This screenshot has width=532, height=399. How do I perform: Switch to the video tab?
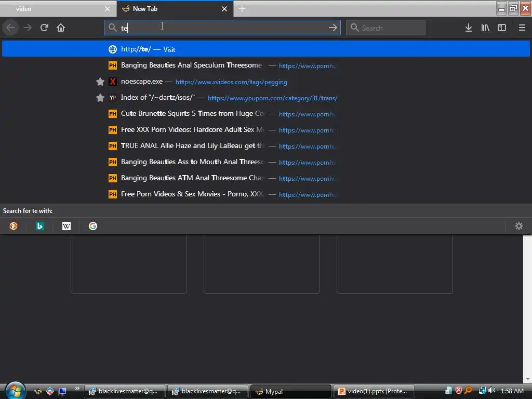pyautogui.click(x=58, y=9)
